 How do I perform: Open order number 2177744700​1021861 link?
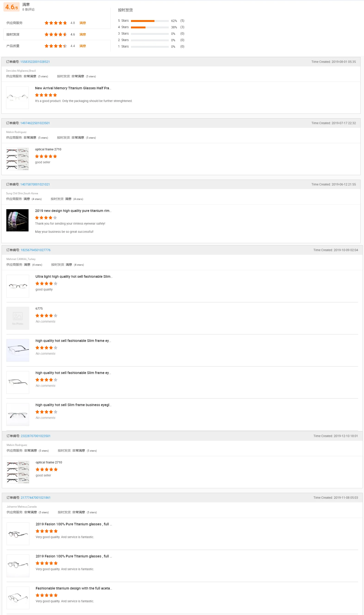[36, 498]
